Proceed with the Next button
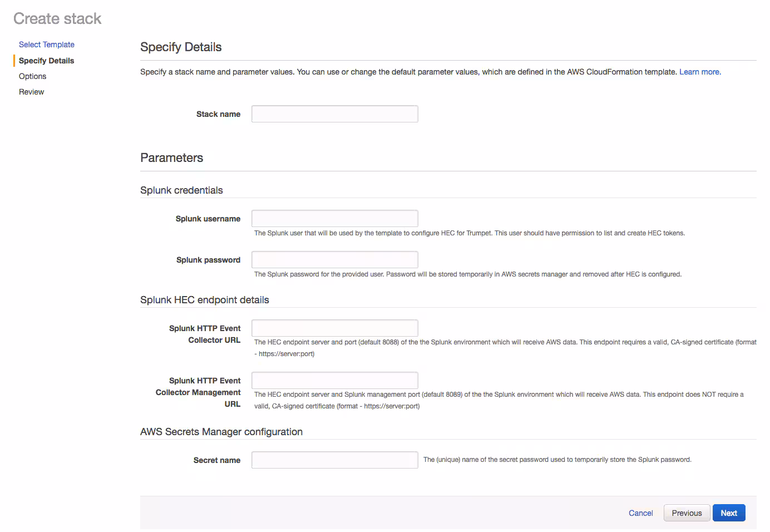Screen dimensions: 770x532 [728, 513]
